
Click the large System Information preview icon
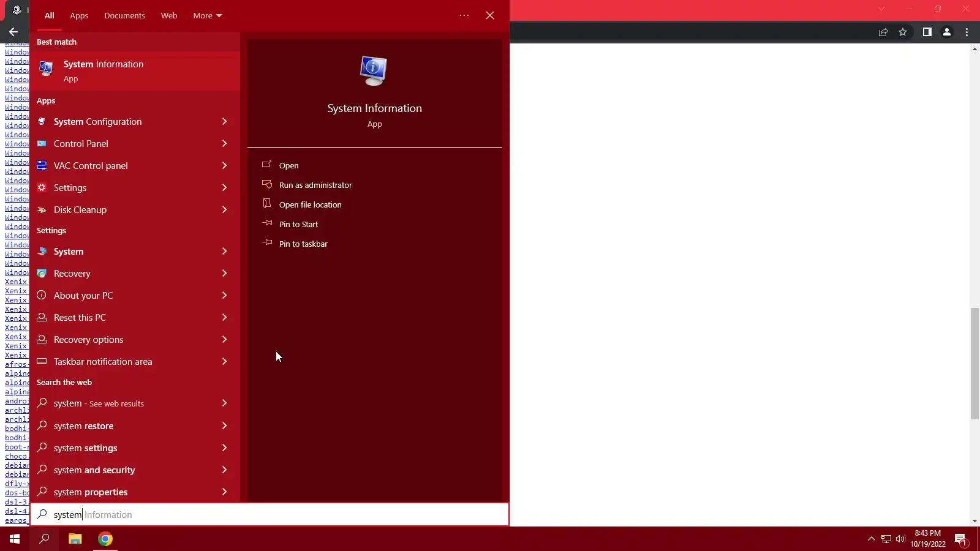pyautogui.click(x=374, y=71)
